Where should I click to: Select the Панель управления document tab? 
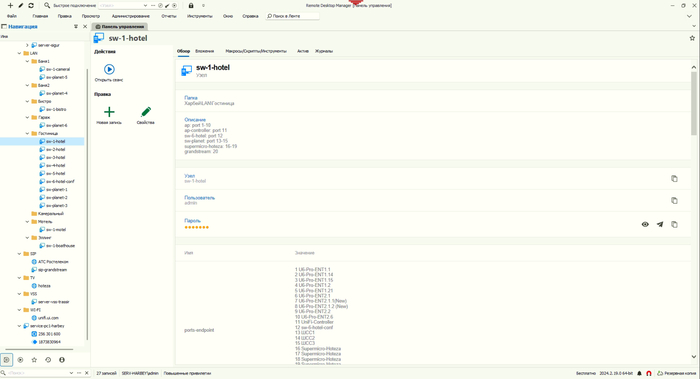pyautogui.click(x=120, y=27)
